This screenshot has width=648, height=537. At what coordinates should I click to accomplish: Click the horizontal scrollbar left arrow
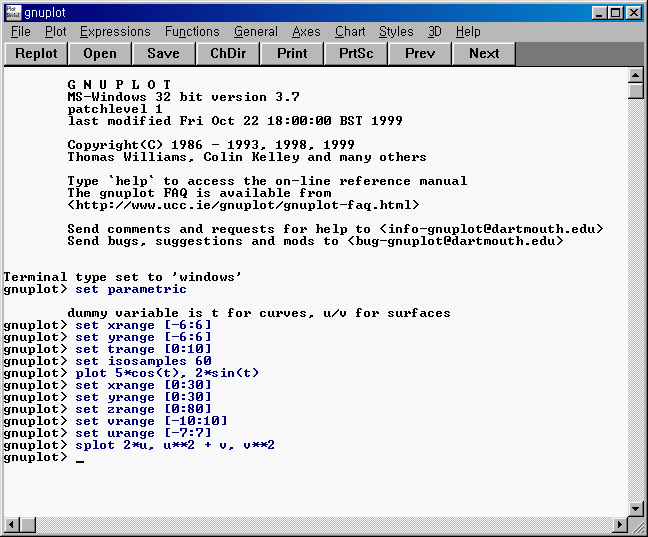click(x=12, y=525)
